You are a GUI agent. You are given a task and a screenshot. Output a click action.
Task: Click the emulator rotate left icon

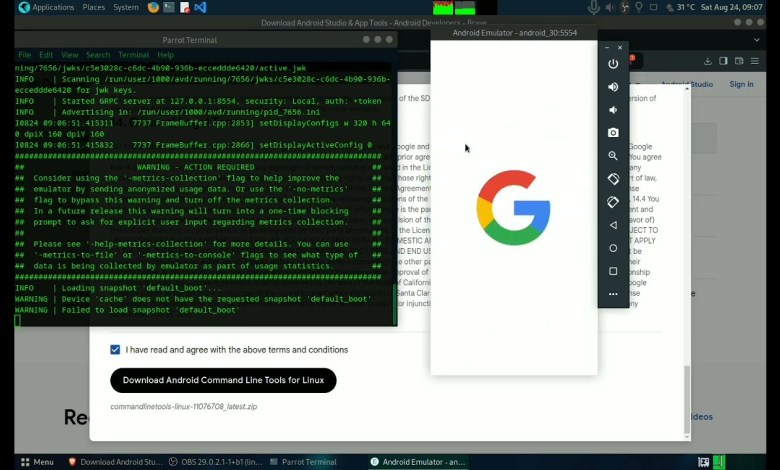point(613,179)
